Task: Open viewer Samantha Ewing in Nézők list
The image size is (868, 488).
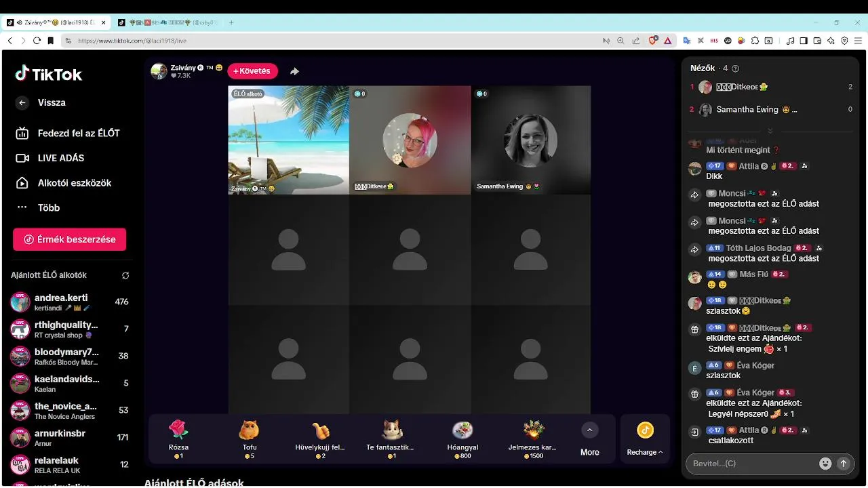Action: 772,109
